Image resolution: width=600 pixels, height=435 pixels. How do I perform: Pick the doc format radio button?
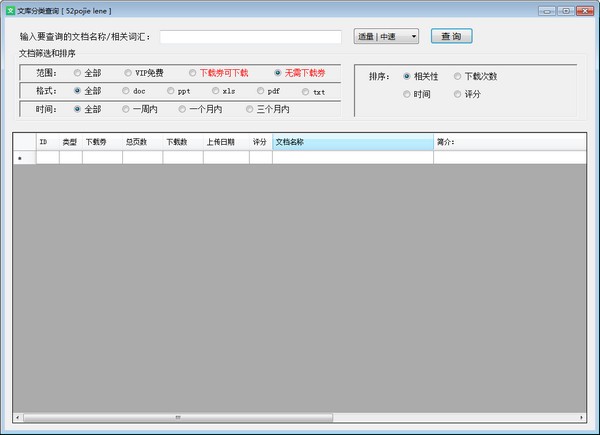[125, 91]
